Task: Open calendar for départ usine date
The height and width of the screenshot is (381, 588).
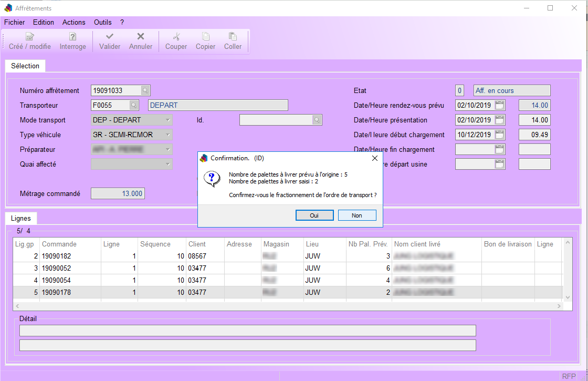Action: [x=499, y=164]
